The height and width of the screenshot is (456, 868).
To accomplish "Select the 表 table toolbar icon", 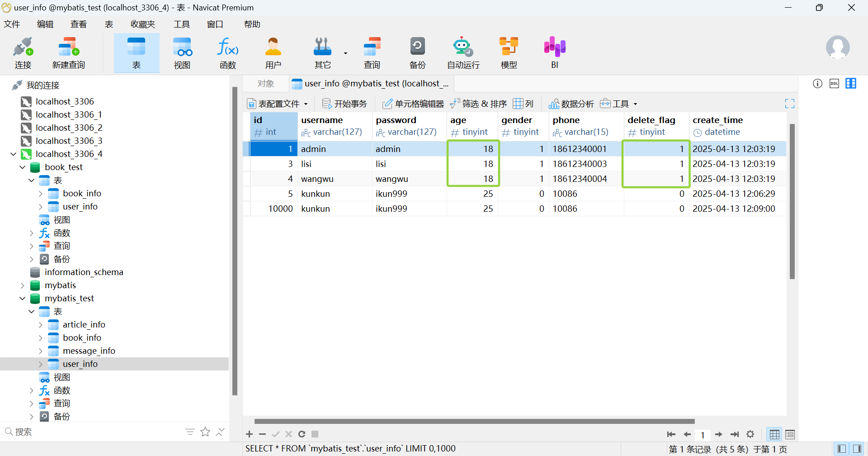I will coord(137,53).
